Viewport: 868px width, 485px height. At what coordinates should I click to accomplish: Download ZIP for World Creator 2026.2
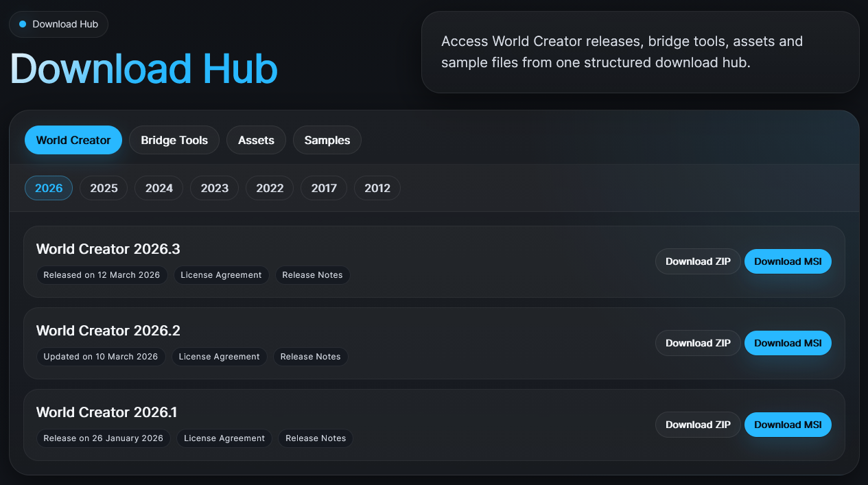(698, 343)
